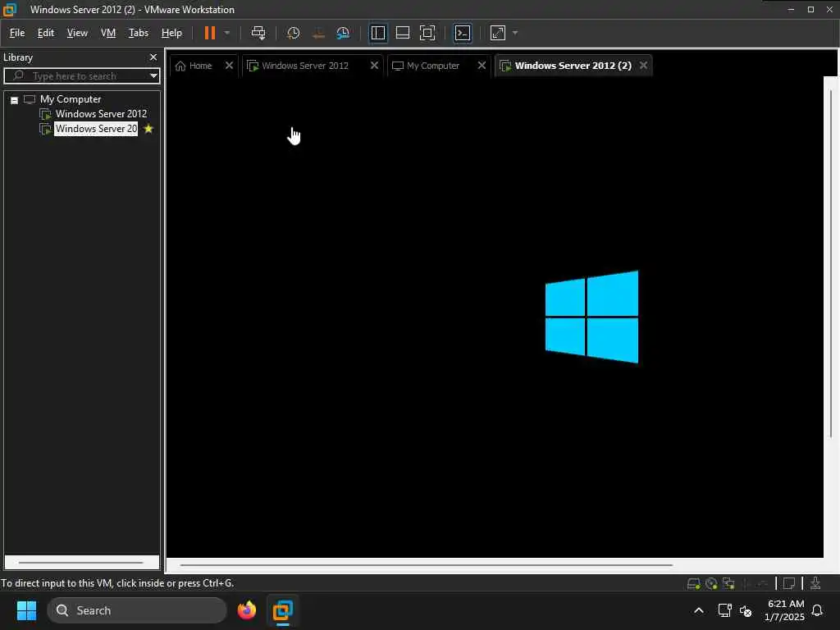Enter full screen mode
840x630 pixels.
(427, 33)
